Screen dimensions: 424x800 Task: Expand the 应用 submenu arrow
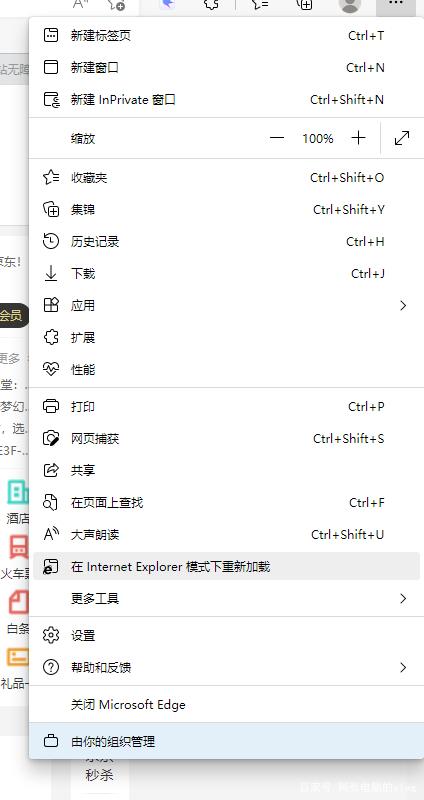coord(403,306)
